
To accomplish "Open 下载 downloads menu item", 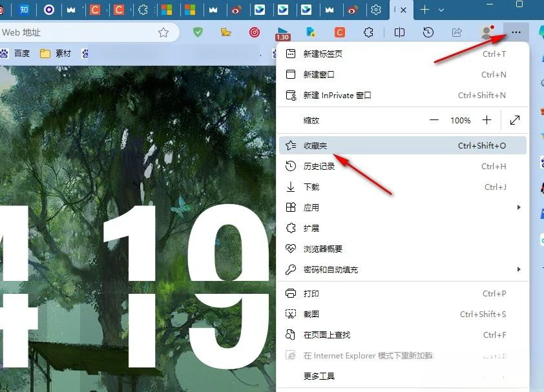I will click(x=403, y=187).
